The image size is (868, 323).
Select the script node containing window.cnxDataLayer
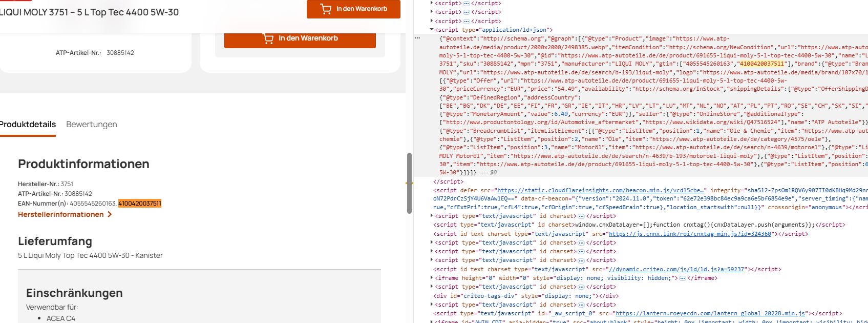click(639, 225)
